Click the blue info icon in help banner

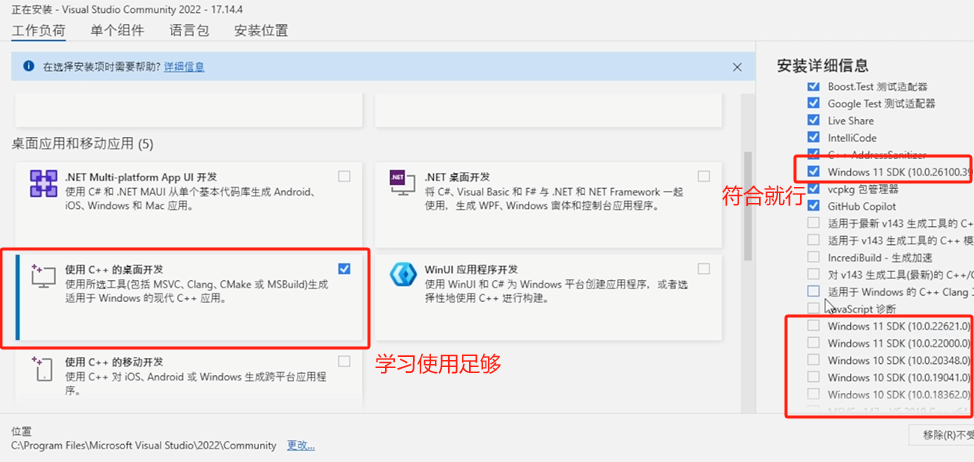(28, 66)
